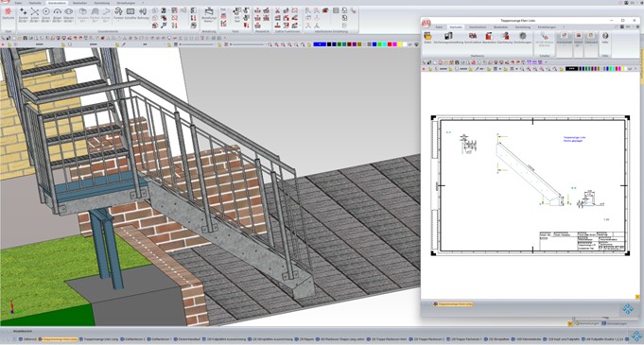Open Ellipsen 2D/3D tool dropdown
The width and height of the screenshot is (644, 345).
[68, 15]
